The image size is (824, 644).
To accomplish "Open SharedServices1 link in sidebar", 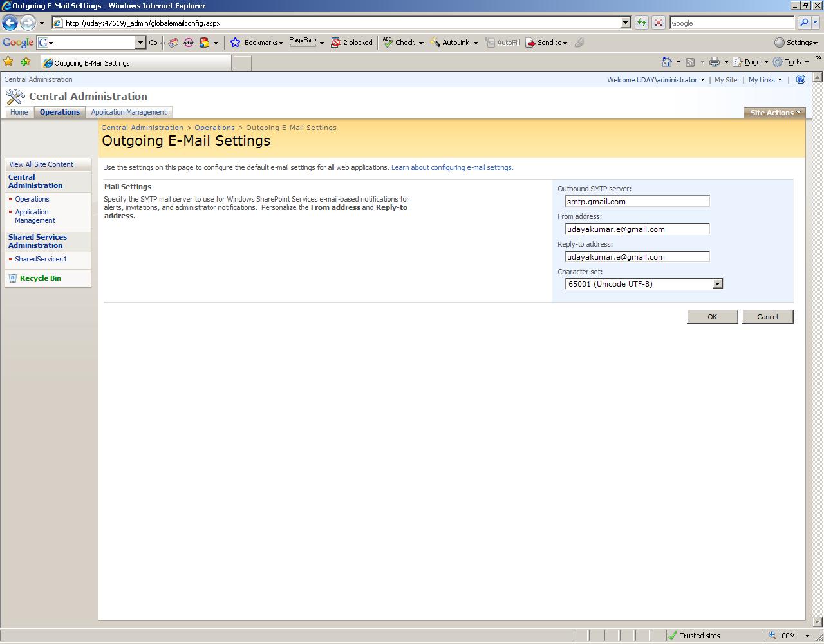I will 41,259.
